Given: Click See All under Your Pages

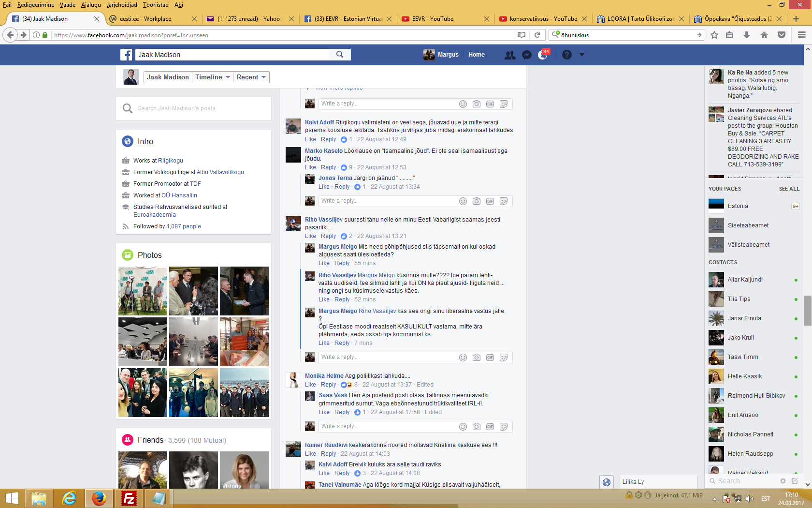Looking at the screenshot, I should 789,189.
